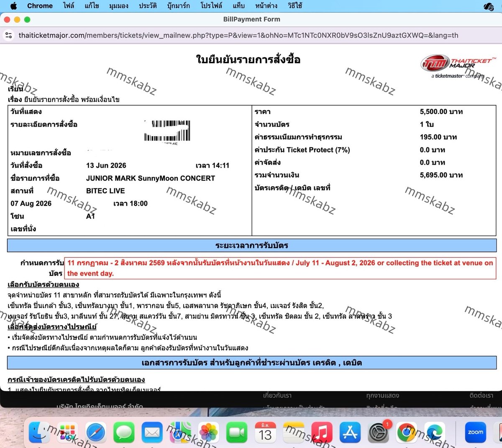Screen dimensions: 502x448
Task: Open the Photos app in the dock
Action: click(209, 432)
